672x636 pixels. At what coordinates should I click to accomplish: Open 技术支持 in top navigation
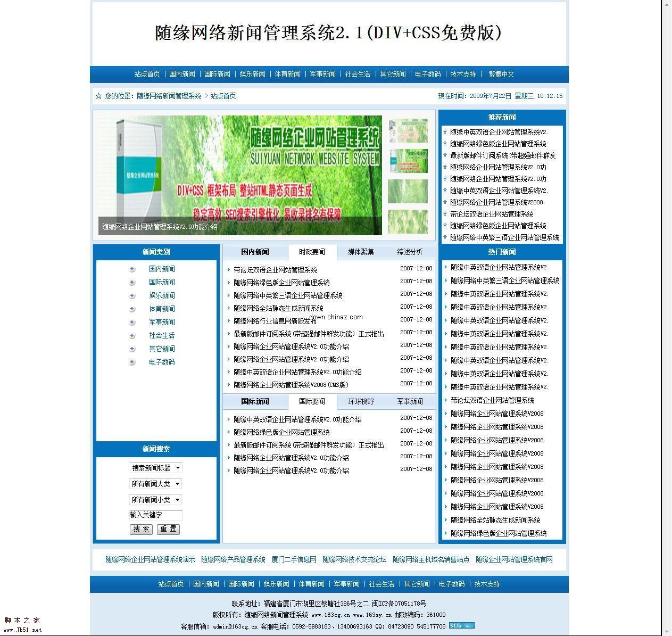(463, 74)
